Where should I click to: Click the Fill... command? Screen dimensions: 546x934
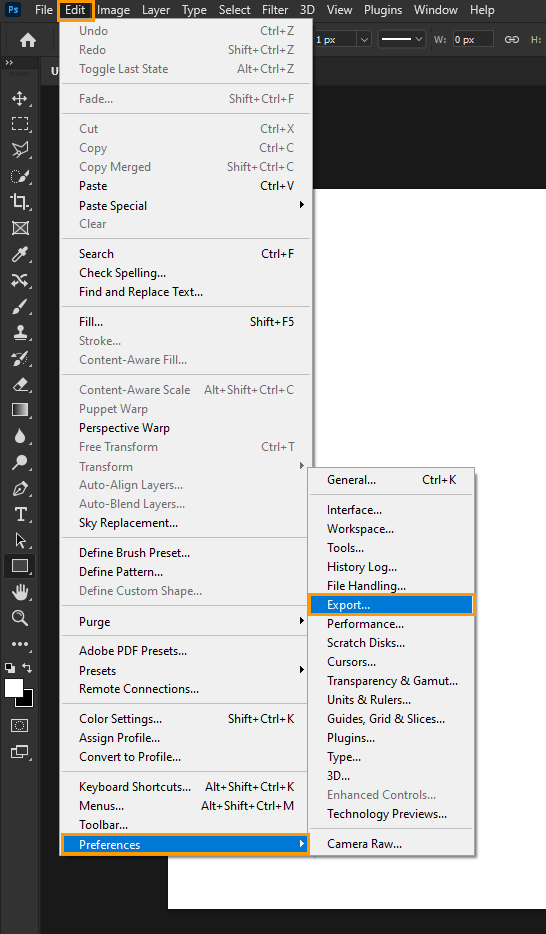pyautogui.click(x=186, y=322)
